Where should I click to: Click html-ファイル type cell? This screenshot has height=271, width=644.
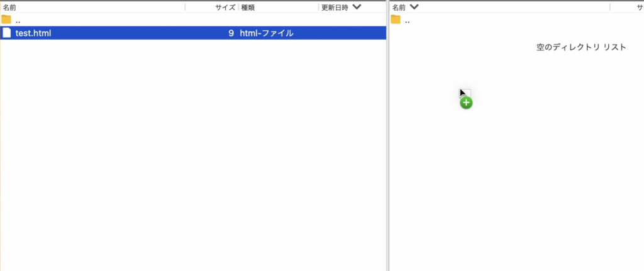[266, 33]
